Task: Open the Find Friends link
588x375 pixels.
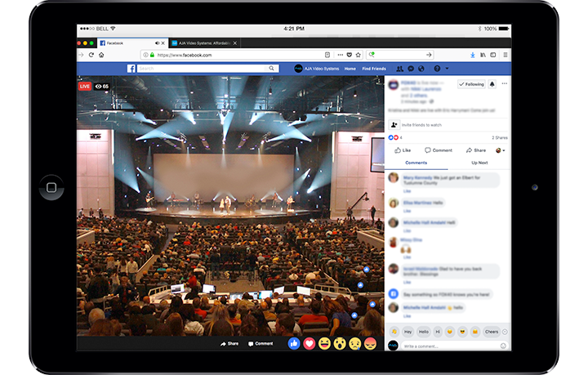Action: 374,69
